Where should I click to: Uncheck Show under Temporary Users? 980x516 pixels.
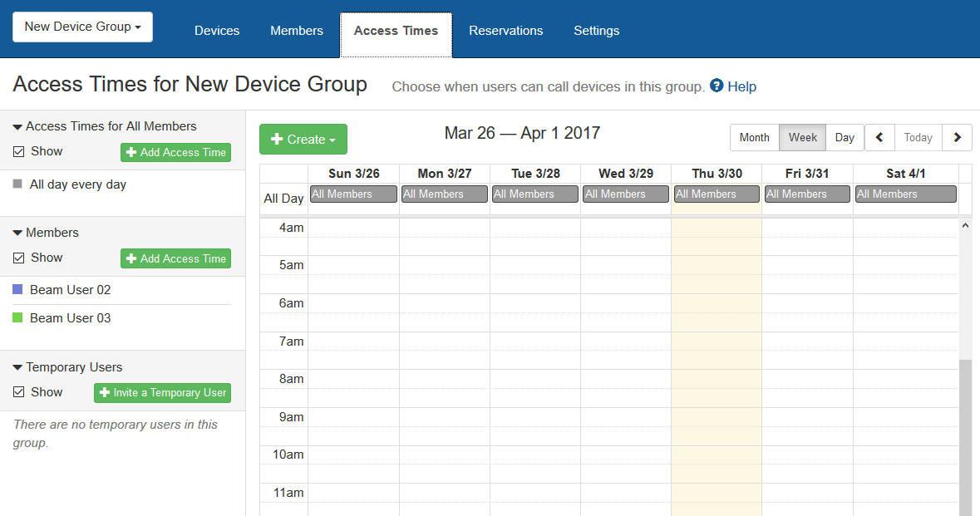pyautogui.click(x=19, y=393)
